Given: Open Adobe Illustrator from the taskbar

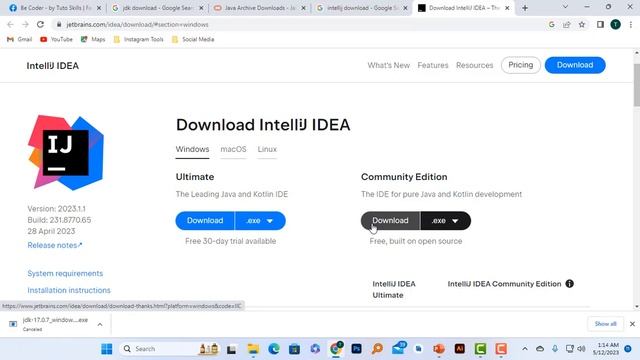Looking at the screenshot, I should [x=460, y=349].
